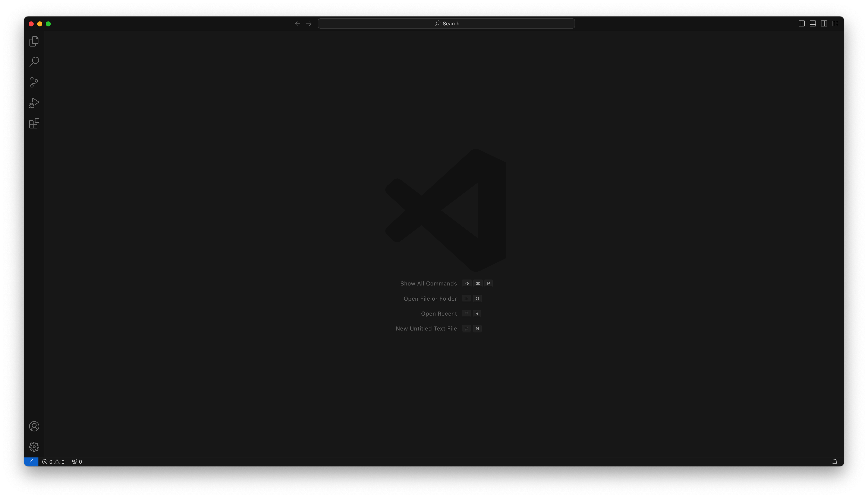Open the Explorer view
Viewport: 868px width, 498px height.
[34, 41]
